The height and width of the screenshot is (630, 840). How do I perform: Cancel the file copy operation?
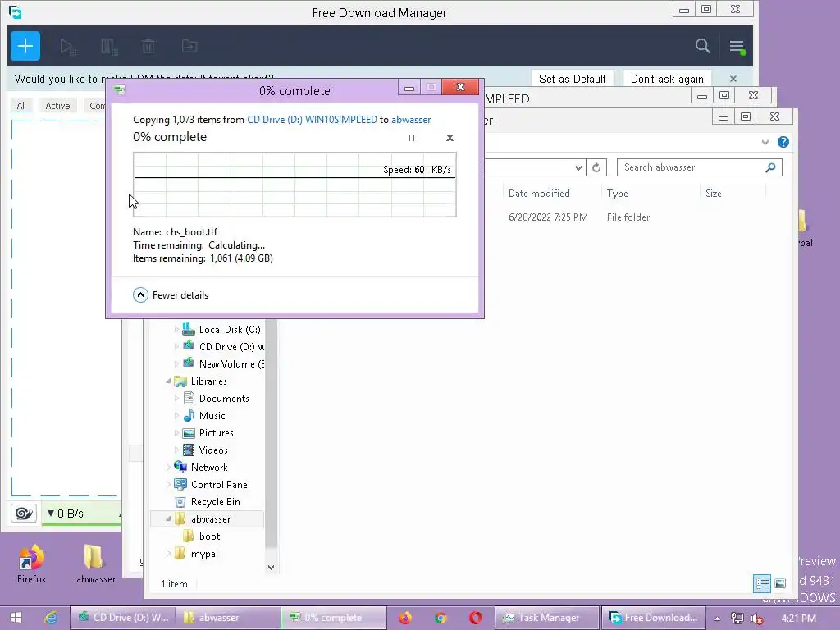pos(450,138)
